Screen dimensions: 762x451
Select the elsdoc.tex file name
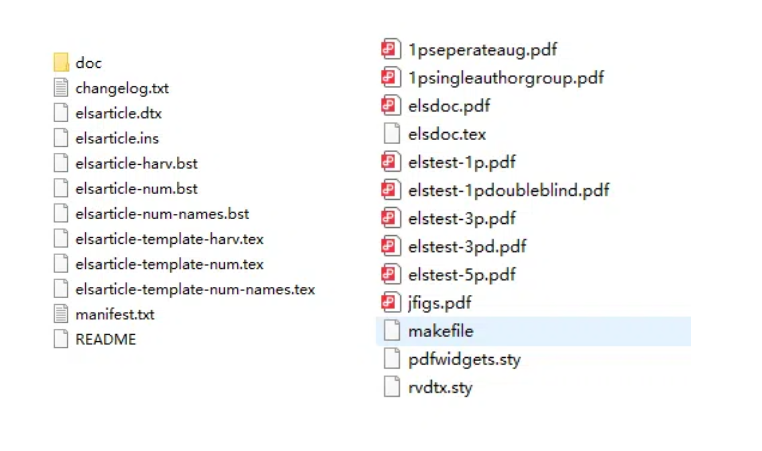coord(447,134)
